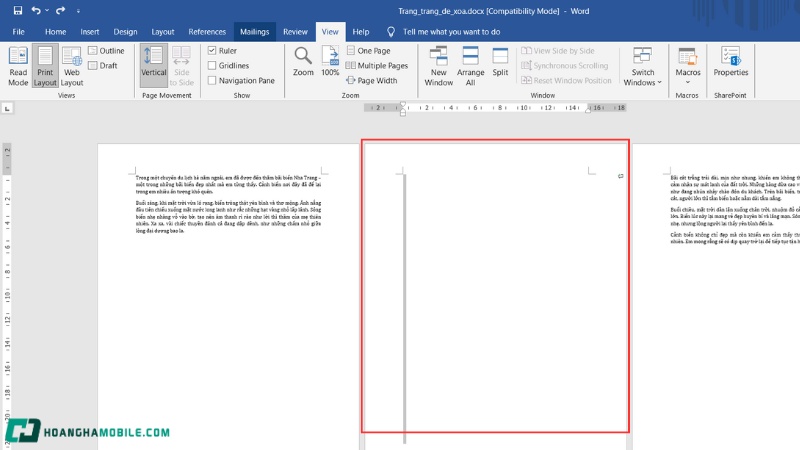Viewport: 800px width, 450px height.
Task: Switch to Read Mode view
Action: coord(18,65)
